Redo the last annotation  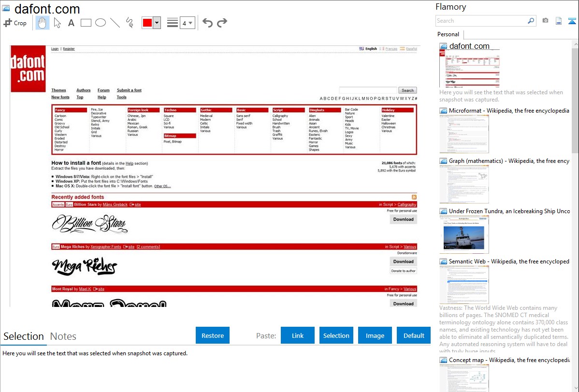[222, 23]
